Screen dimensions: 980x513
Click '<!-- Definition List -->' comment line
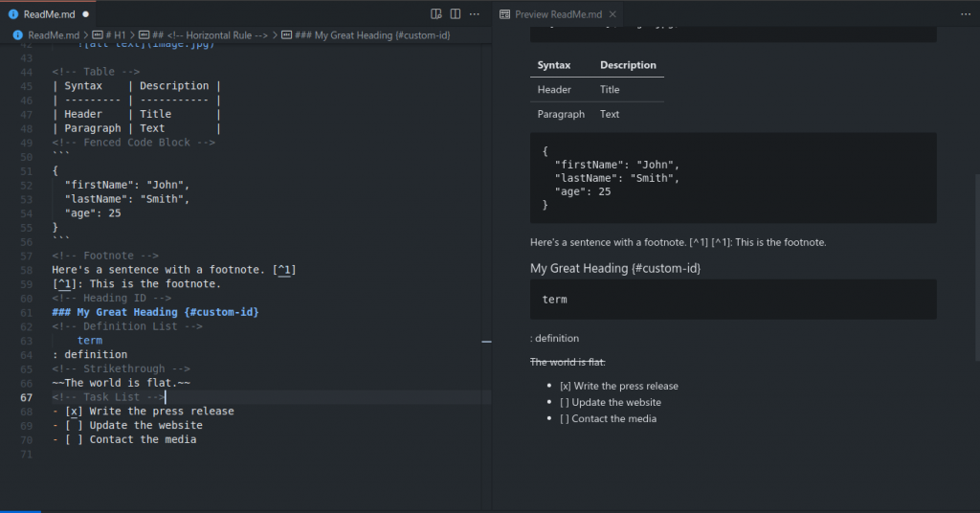[127, 326]
